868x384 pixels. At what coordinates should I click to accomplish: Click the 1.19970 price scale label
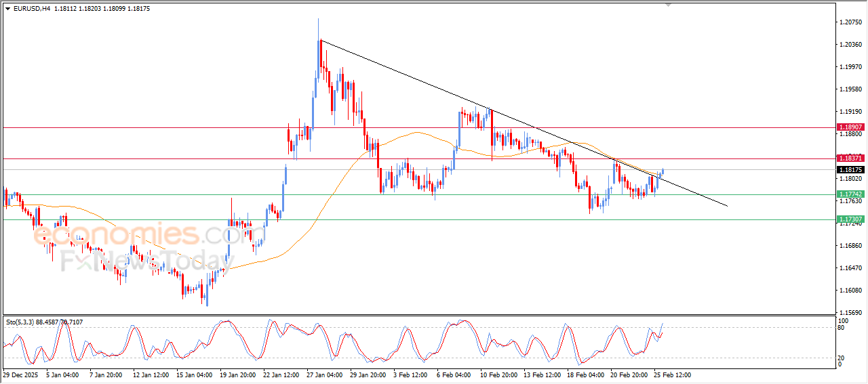pyautogui.click(x=850, y=67)
